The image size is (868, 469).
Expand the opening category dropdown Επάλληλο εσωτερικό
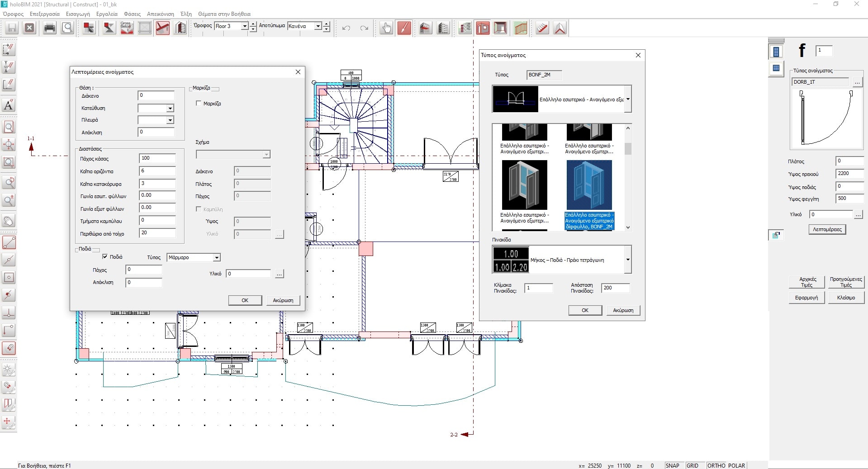(x=628, y=99)
